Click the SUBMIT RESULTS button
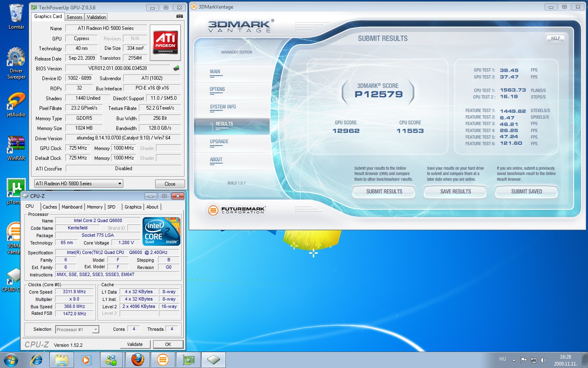 pos(384,191)
